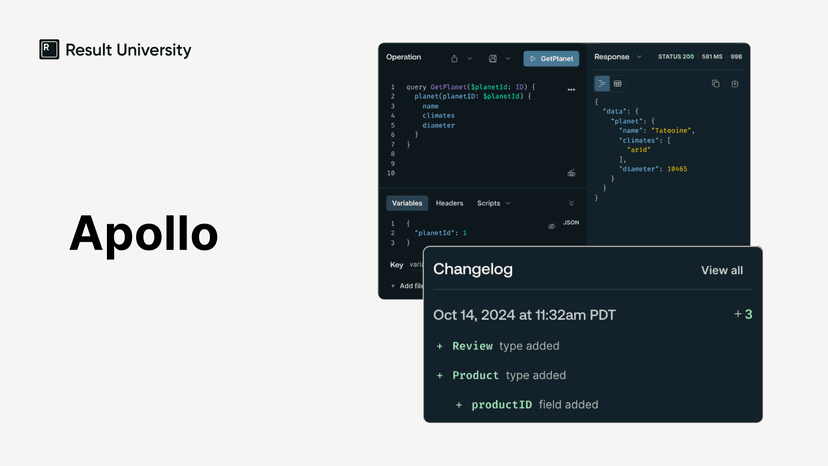
Task: Click View all in Changelog
Action: tap(722, 270)
